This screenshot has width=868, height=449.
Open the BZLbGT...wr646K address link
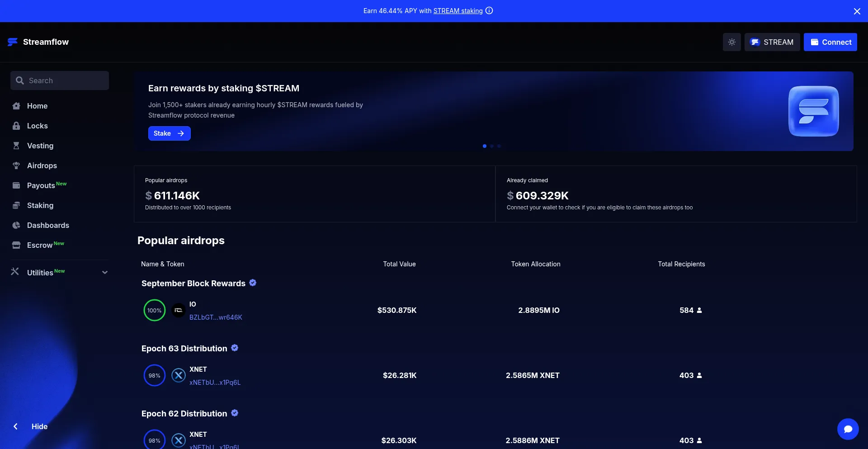coord(216,317)
